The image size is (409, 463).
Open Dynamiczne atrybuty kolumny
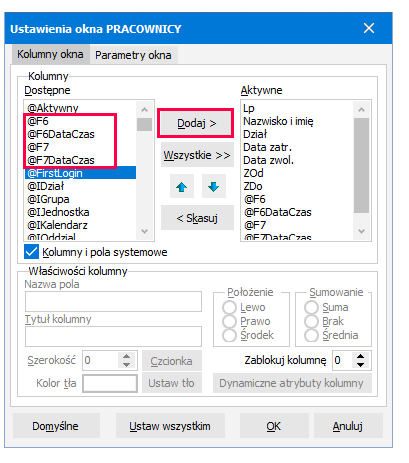pyautogui.click(x=292, y=383)
